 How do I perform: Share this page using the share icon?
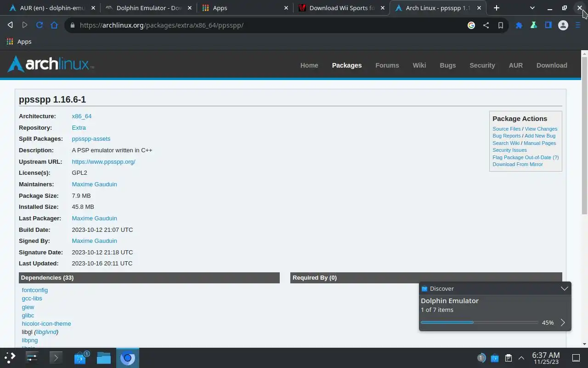point(486,25)
